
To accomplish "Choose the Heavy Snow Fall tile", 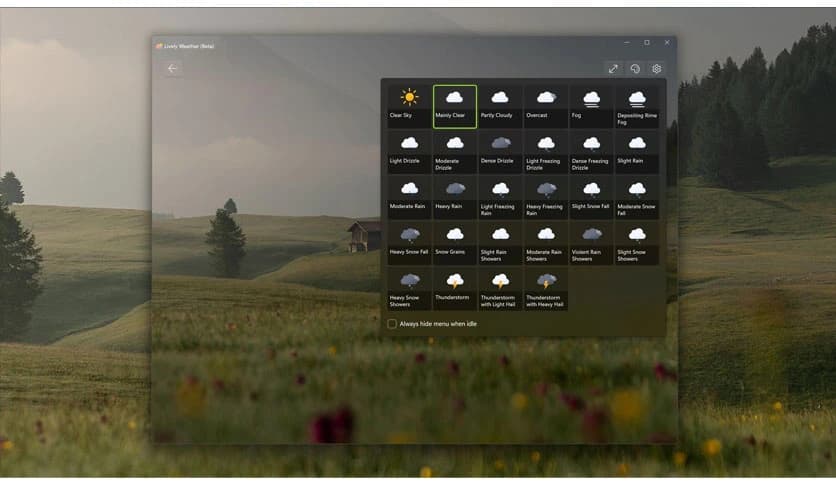I will [409, 244].
